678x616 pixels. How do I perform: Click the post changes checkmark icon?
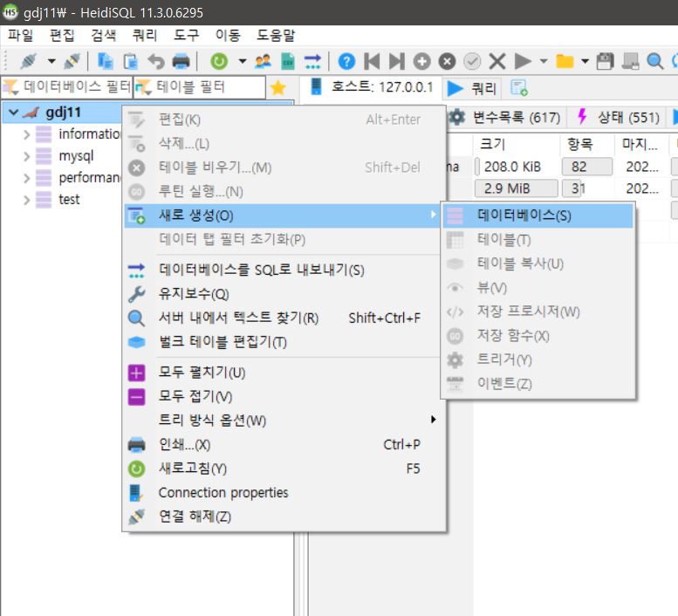pos(472,61)
